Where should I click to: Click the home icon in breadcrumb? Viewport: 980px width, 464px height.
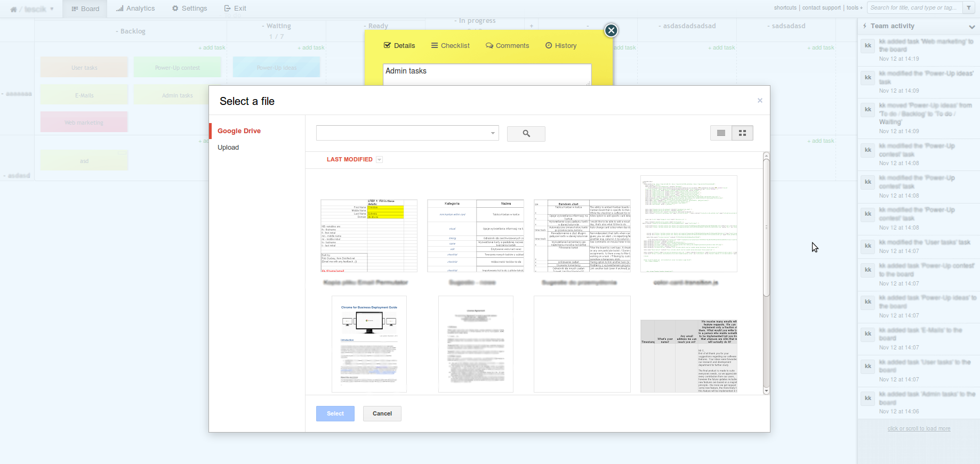click(13, 9)
